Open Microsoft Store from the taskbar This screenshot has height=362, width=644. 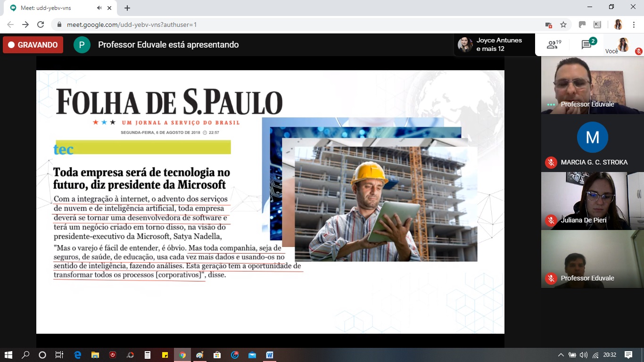coord(217,355)
